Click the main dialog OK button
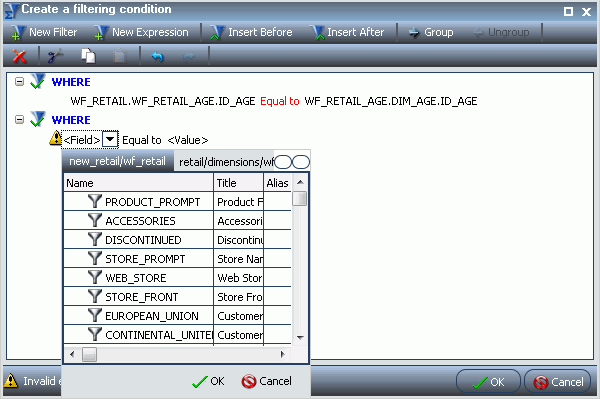This screenshot has width=600, height=399. click(488, 381)
